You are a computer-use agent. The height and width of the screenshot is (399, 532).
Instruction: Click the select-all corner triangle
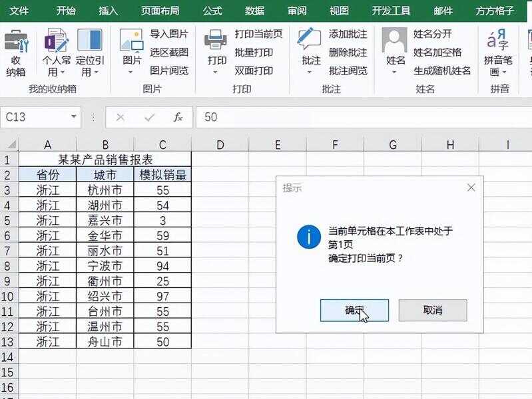[11, 145]
